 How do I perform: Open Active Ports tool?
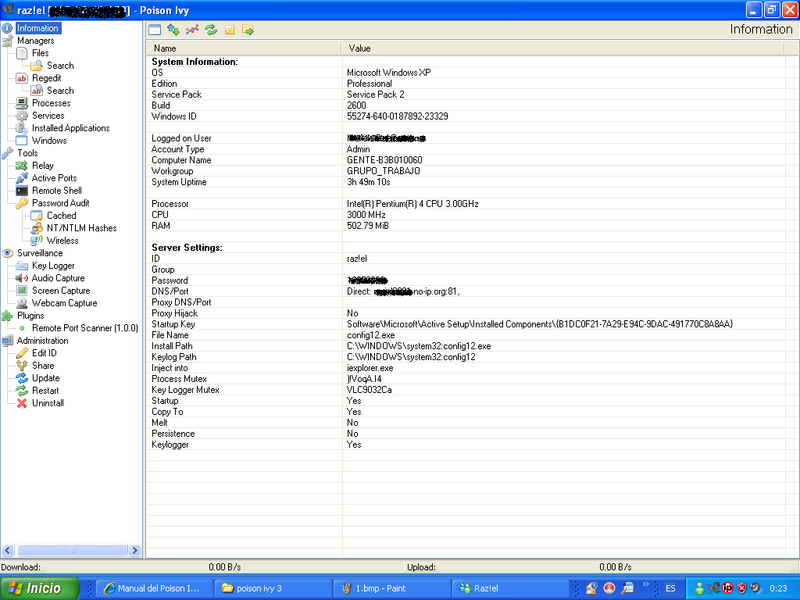click(54, 178)
